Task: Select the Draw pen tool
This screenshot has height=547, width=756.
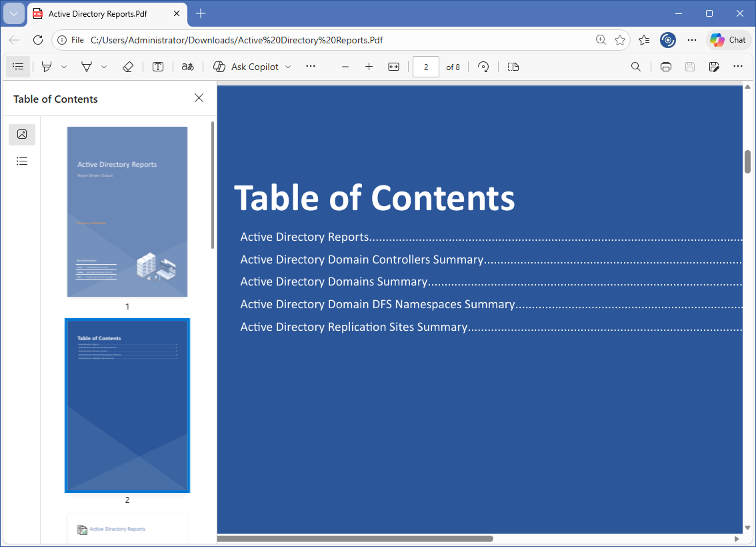Action: tap(87, 67)
